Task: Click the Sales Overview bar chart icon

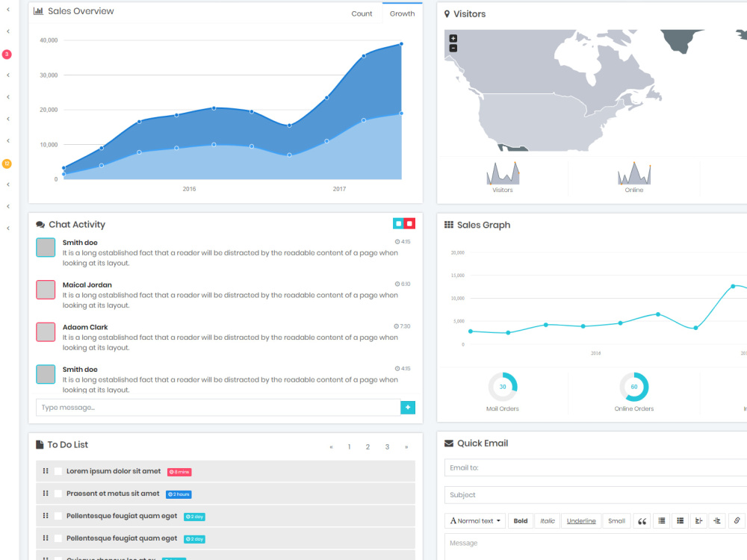Action: coord(38,11)
